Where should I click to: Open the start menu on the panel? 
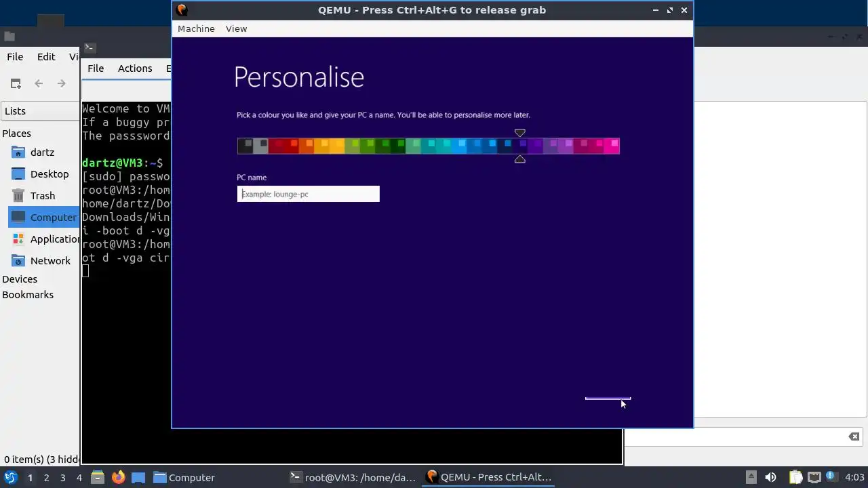pos(10,477)
